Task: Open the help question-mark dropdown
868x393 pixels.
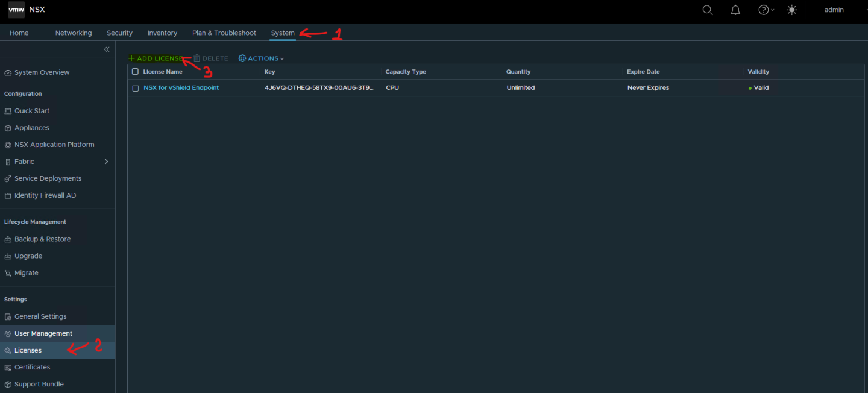Action: click(766, 10)
